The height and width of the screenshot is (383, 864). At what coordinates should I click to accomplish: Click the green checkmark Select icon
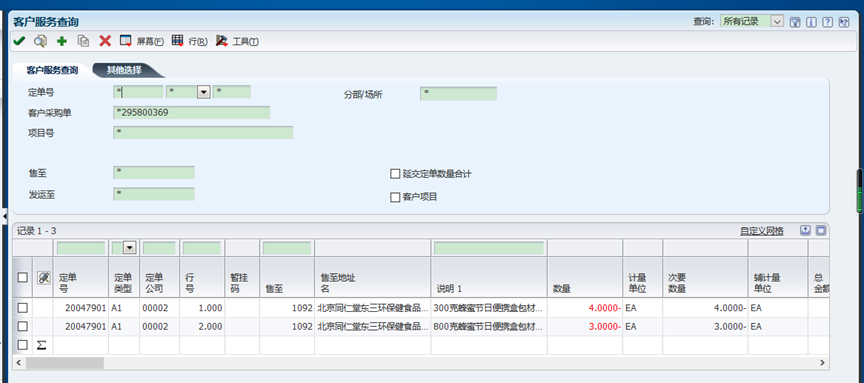pyautogui.click(x=19, y=41)
